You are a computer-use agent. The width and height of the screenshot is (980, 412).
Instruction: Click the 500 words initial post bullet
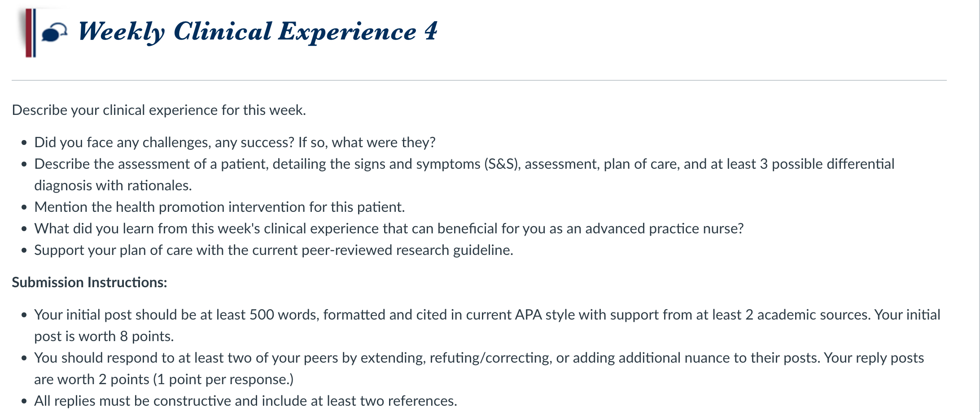[487, 315]
